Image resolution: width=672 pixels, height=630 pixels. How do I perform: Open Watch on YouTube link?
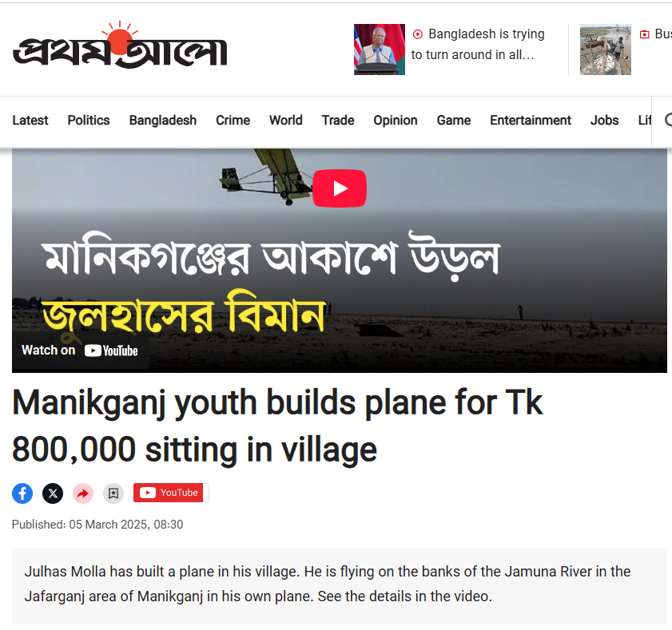(80, 351)
